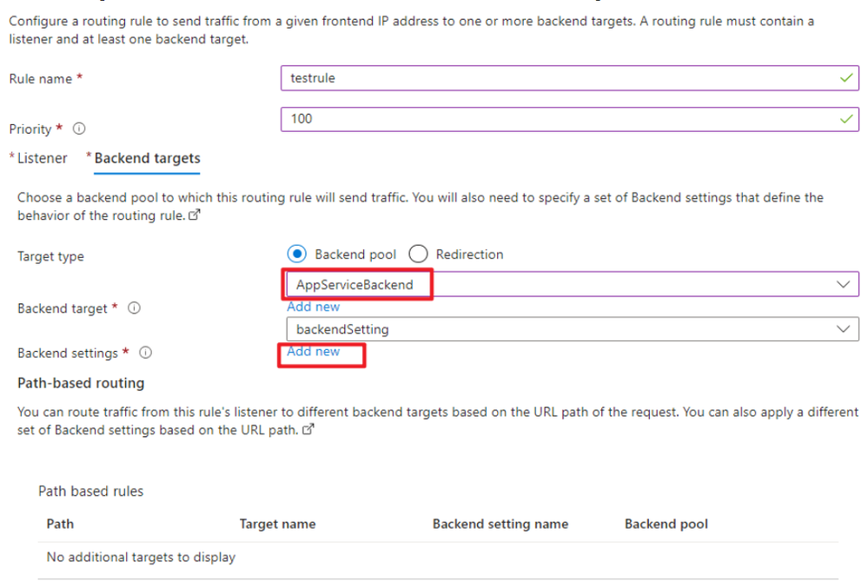Open the path-based routing external link icon
Image resolution: width=868 pixels, height=588 pixels.
pyautogui.click(x=306, y=429)
